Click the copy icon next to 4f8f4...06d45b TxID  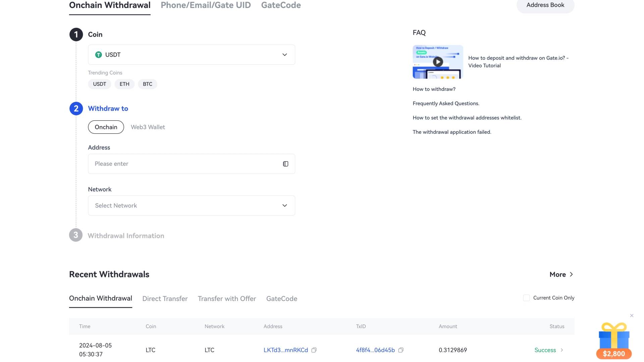[401, 350]
